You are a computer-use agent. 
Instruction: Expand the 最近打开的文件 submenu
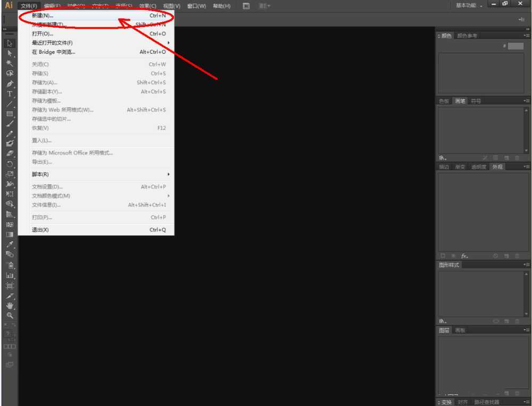pos(52,43)
